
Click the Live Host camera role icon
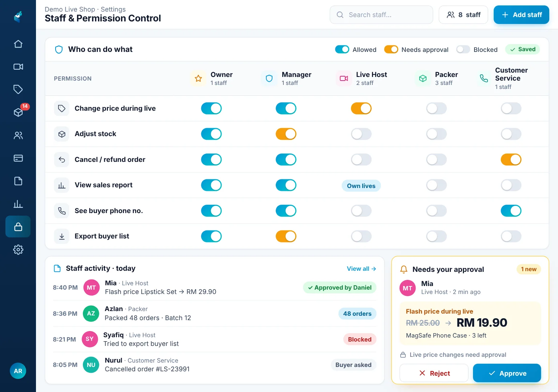[x=344, y=78]
